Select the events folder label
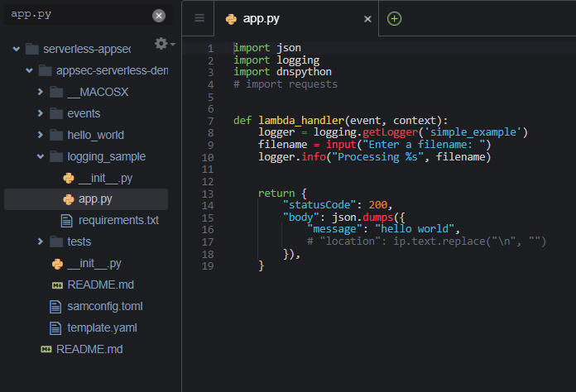576x392 pixels. coord(84,113)
